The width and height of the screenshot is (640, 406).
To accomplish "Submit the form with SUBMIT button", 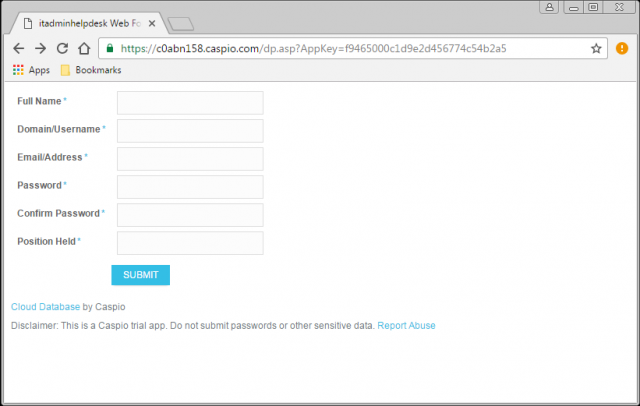I will point(140,275).
